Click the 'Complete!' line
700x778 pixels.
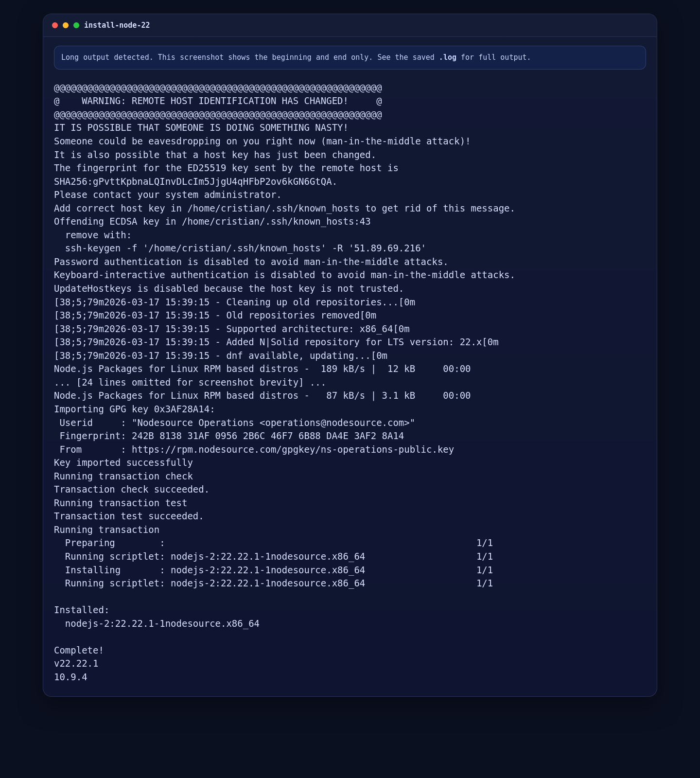click(79, 651)
